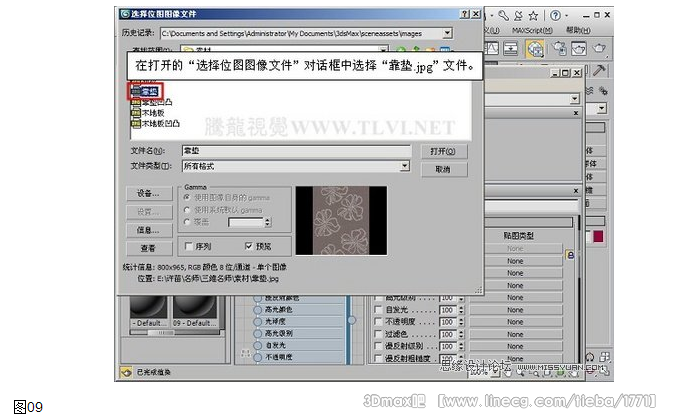
Task: Click the file dialog's context help question button
Action: [x=465, y=14]
